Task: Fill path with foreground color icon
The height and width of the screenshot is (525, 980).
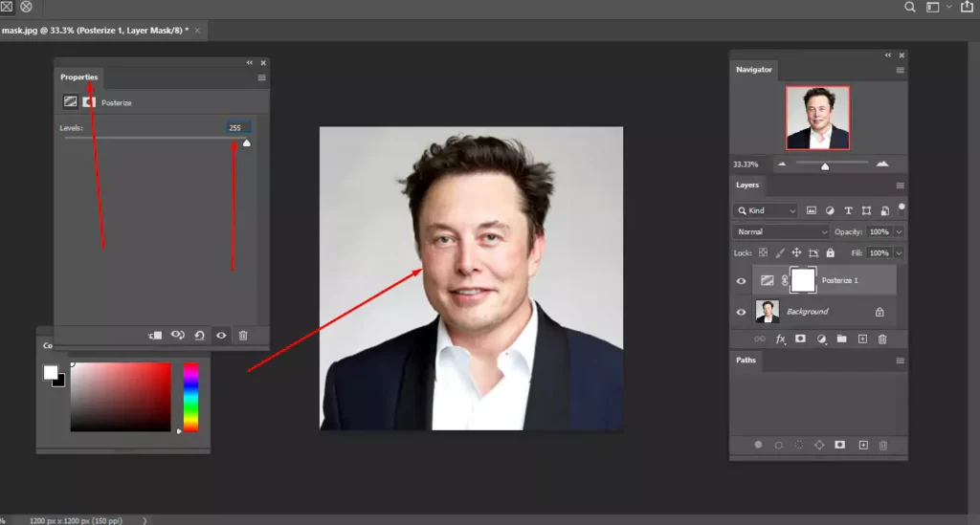Action: click(758, 445)
